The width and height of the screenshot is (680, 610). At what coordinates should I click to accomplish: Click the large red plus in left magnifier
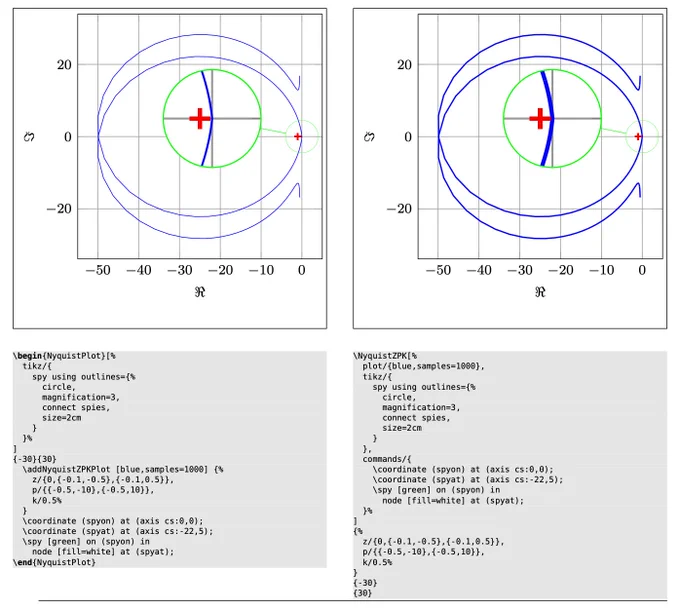pyautogui.click(x=200, y=118)
